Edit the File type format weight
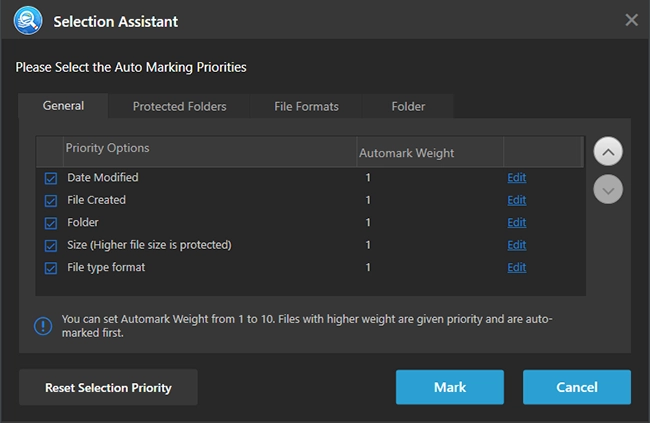The height and width of the screenshot is (423, 650). click(x=517, y=267)
